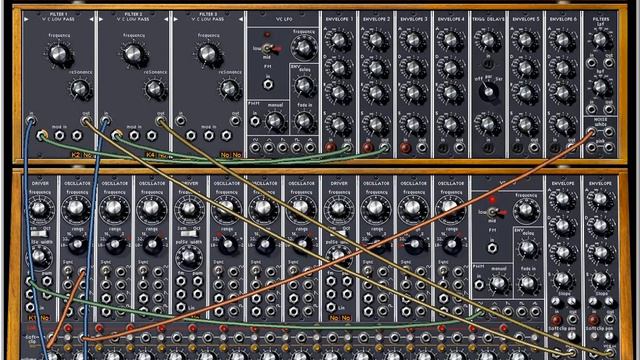Click the Trigg Delays off/par/ser rotary selector
The image size is (640, 360).
click(488, 91)
